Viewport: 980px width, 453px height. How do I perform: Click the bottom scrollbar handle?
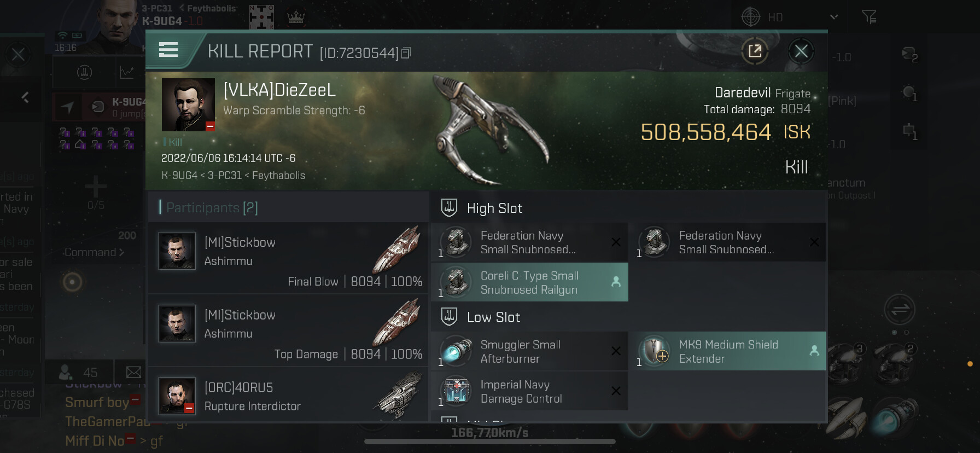pyautogui.click(x=490, y=442)
